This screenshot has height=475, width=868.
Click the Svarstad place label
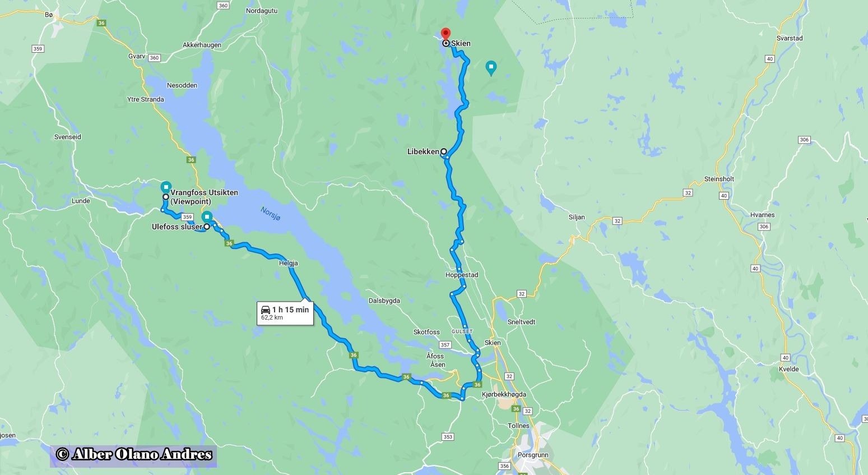tap(790, 38)
